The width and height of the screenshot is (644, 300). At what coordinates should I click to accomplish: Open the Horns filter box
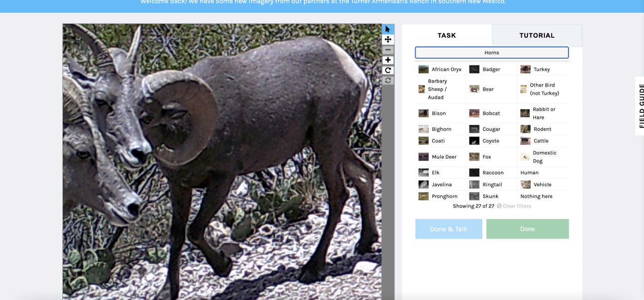(492, 52)
